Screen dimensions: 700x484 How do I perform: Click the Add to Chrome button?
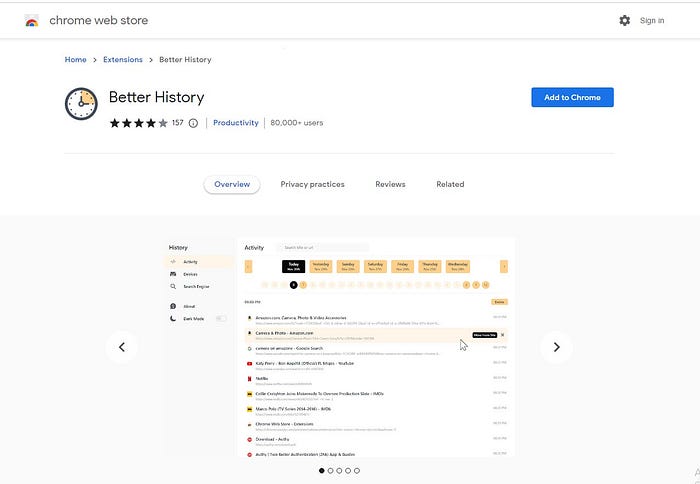[572, 97]
